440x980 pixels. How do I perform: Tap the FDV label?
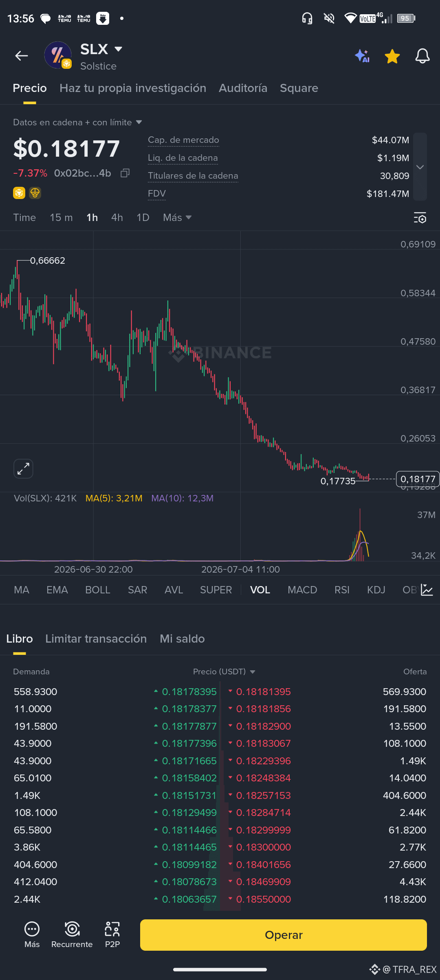click(x=157, y=194)
